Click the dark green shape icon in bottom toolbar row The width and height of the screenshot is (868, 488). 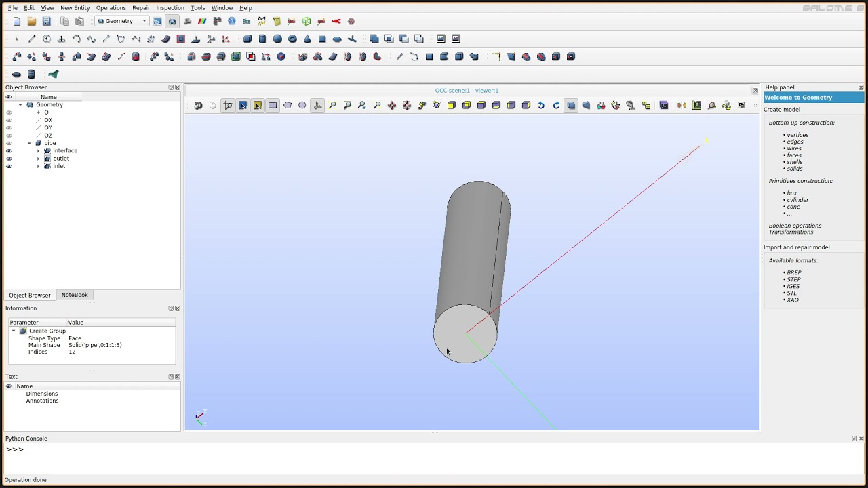(54, 74)
